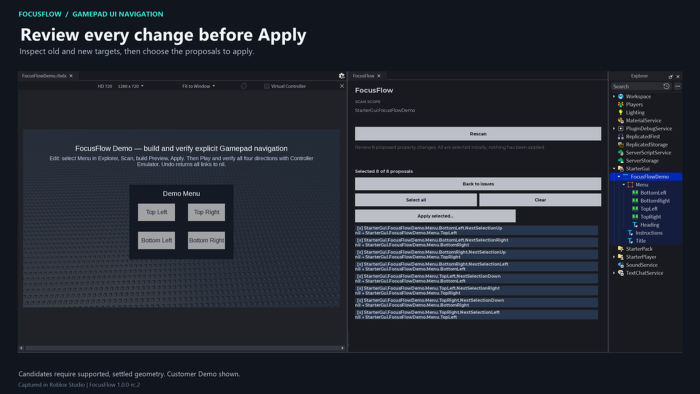
Task: Expand the PluginDebugService node
Action: (614, 129)
